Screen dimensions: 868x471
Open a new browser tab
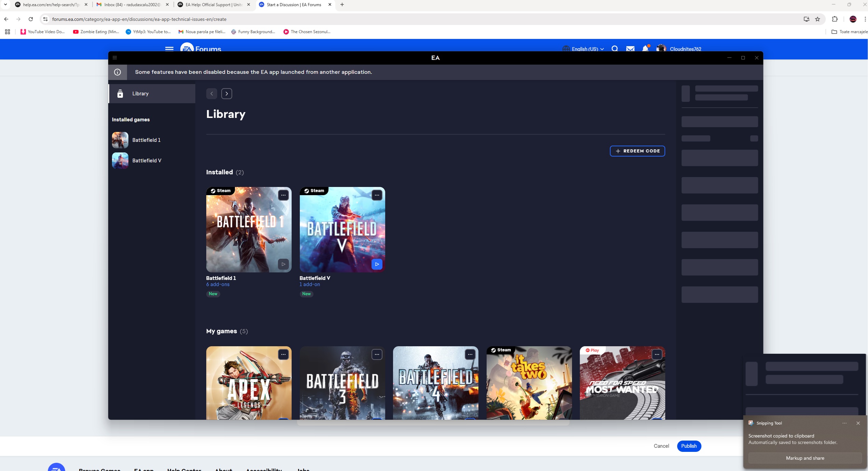tap(342, 5)
